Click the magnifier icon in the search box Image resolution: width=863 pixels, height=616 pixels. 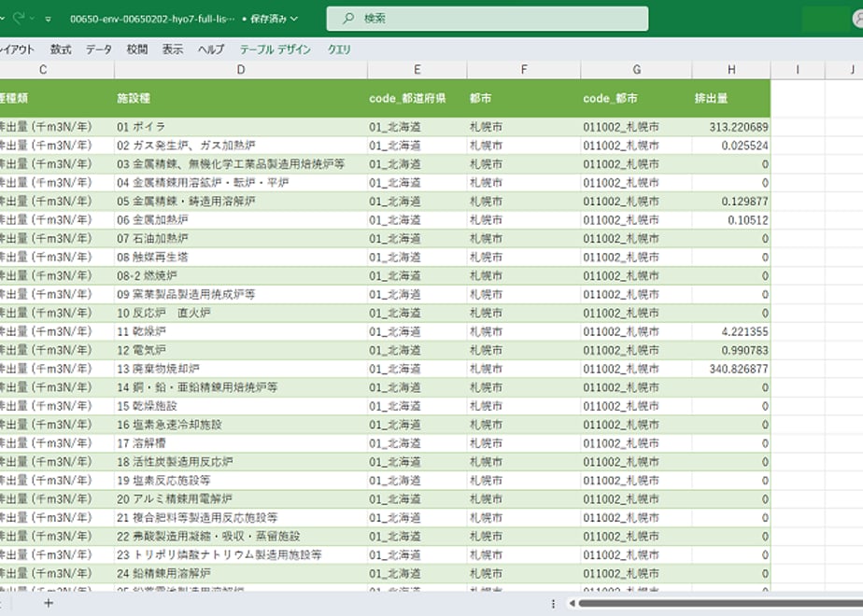click(x=348, y=18)
